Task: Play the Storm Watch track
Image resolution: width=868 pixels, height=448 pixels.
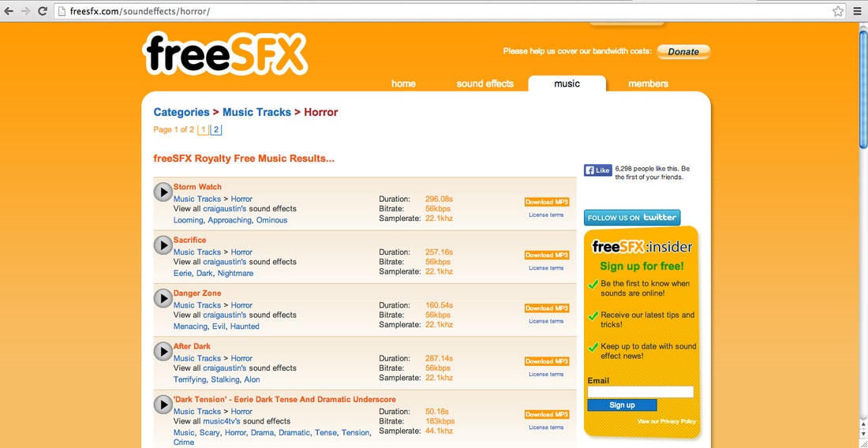Action: point(163,192)
